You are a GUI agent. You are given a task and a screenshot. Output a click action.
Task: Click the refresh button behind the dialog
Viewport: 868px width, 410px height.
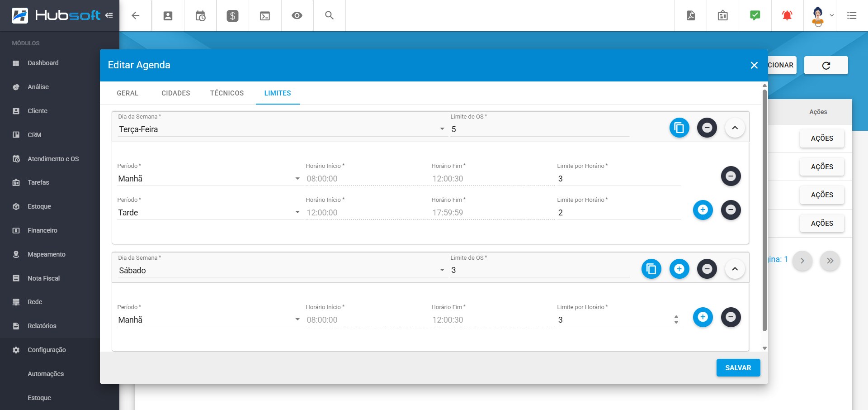click(826, 65)
